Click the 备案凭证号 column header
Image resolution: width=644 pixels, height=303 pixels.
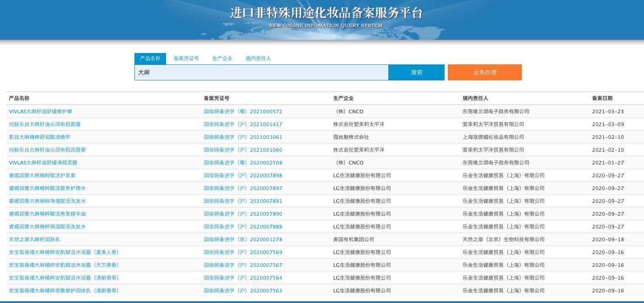point(216,98)
